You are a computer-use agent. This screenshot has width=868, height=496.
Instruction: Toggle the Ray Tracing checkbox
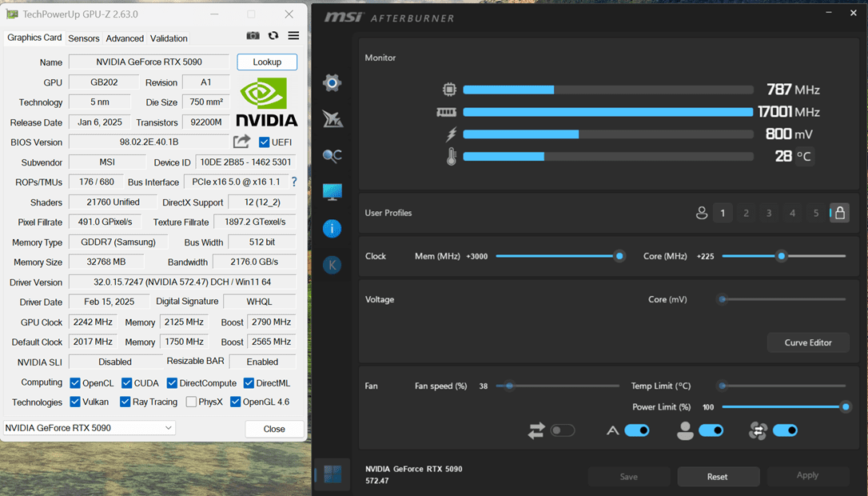(x=125, y=402)
